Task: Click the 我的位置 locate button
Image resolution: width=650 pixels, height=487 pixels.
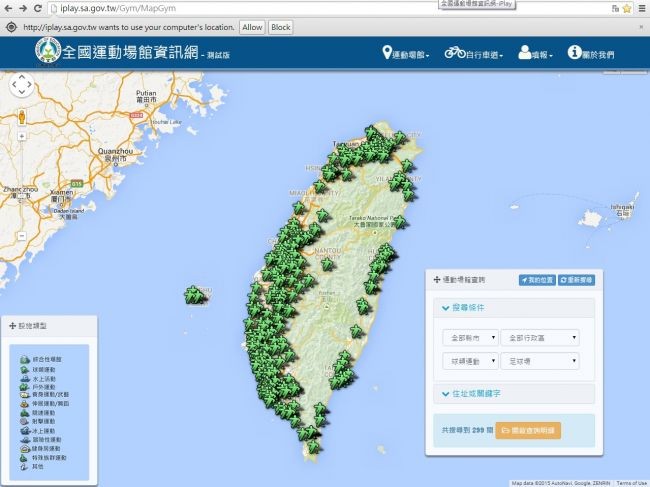Action: [x=535, y=280]
